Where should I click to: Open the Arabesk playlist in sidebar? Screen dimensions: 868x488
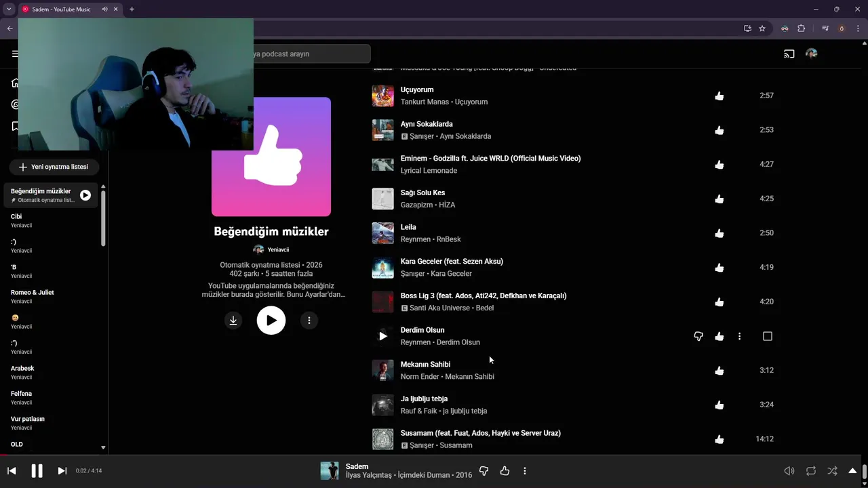coord(52,372)
